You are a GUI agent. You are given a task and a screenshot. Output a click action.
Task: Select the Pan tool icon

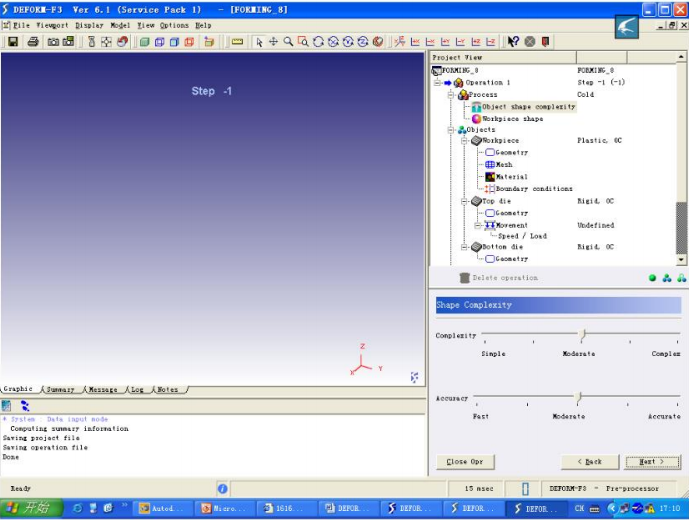273,42
